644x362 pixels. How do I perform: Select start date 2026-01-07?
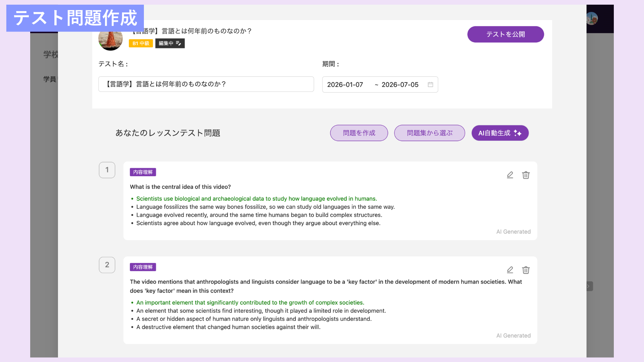[345, 84]
